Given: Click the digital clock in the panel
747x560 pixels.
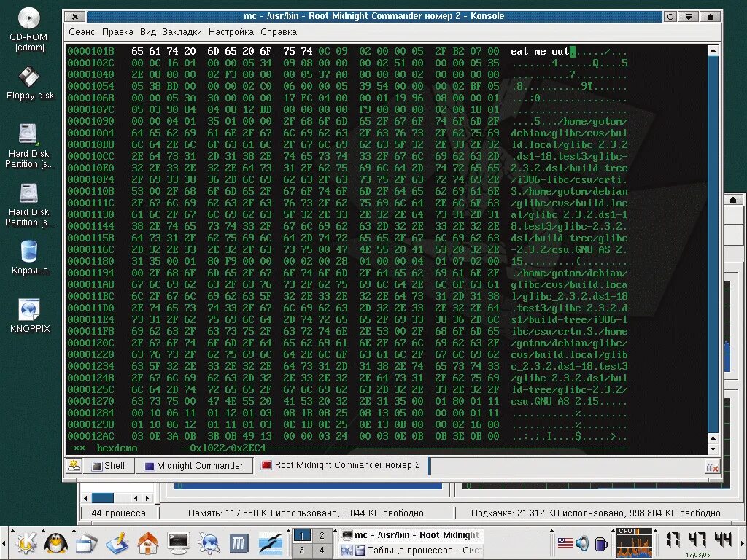Looking at the screenshot, I should coord(699,540).
